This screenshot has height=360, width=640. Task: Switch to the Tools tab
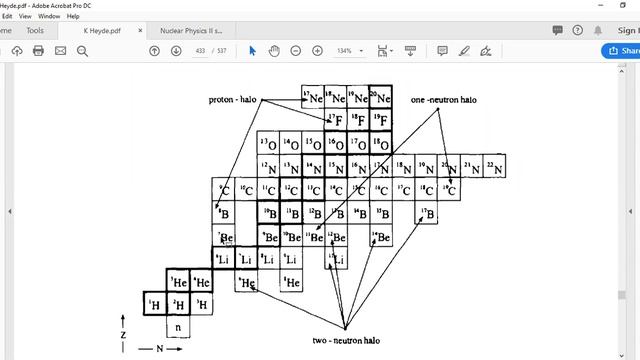[x=35, y=30]
